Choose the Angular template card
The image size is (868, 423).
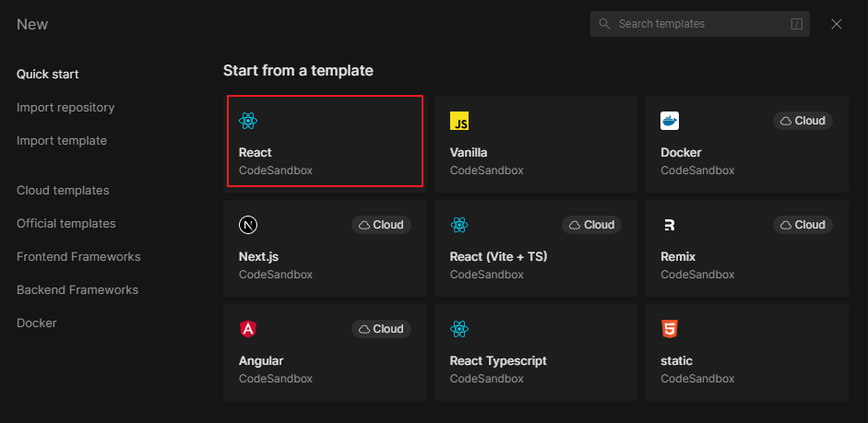click(x=325, y=352)
